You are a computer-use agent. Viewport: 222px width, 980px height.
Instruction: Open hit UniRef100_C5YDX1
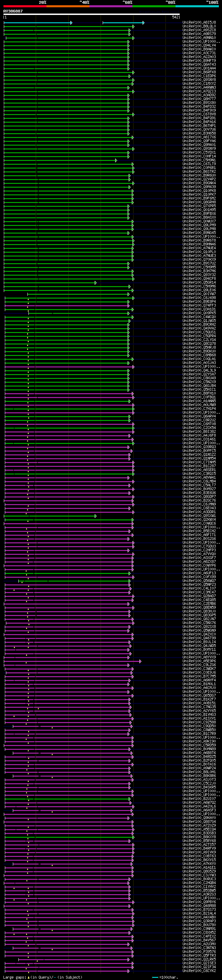199,153
